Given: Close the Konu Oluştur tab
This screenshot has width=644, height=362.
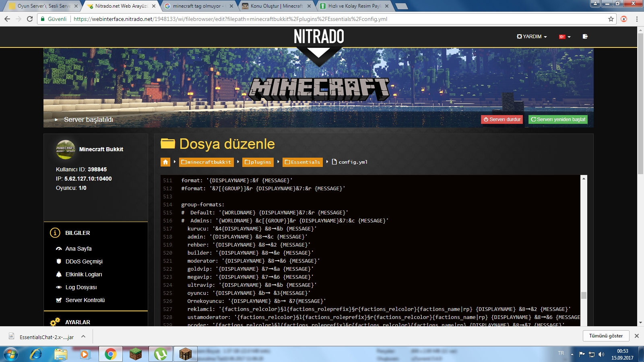Looking at the screenshot, I should (x=309, y=6).
